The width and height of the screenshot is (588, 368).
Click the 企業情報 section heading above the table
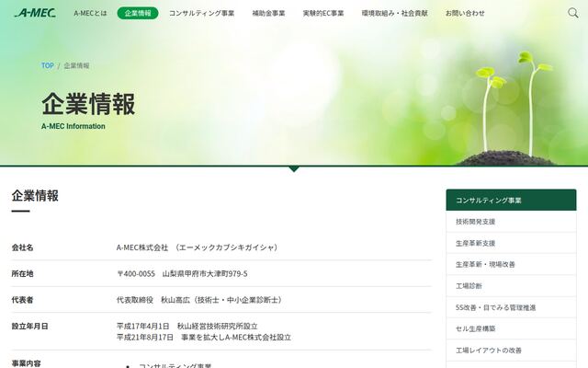click(x=35, y=196)
